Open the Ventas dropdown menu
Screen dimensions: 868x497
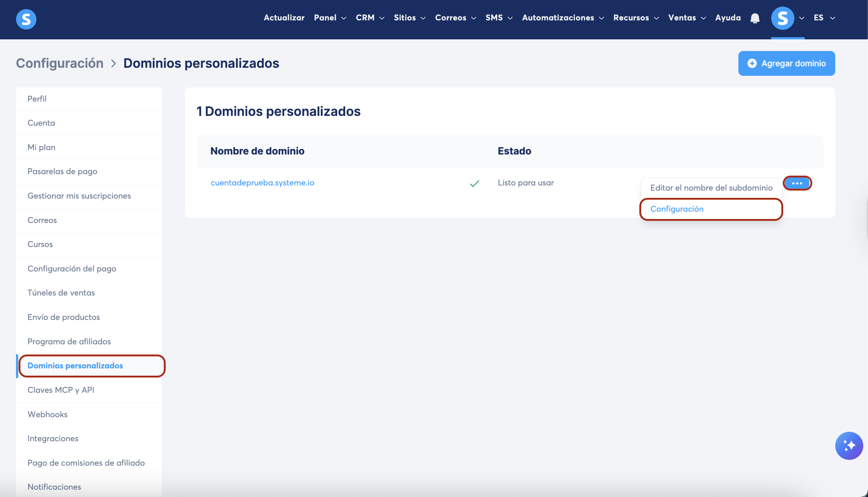(687, 18)
